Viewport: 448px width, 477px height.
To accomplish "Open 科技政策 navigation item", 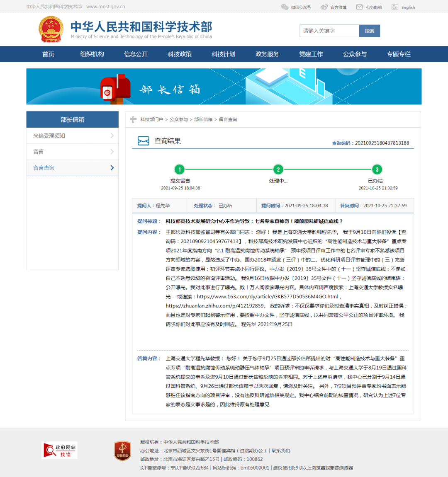I will tap(180, 54).
